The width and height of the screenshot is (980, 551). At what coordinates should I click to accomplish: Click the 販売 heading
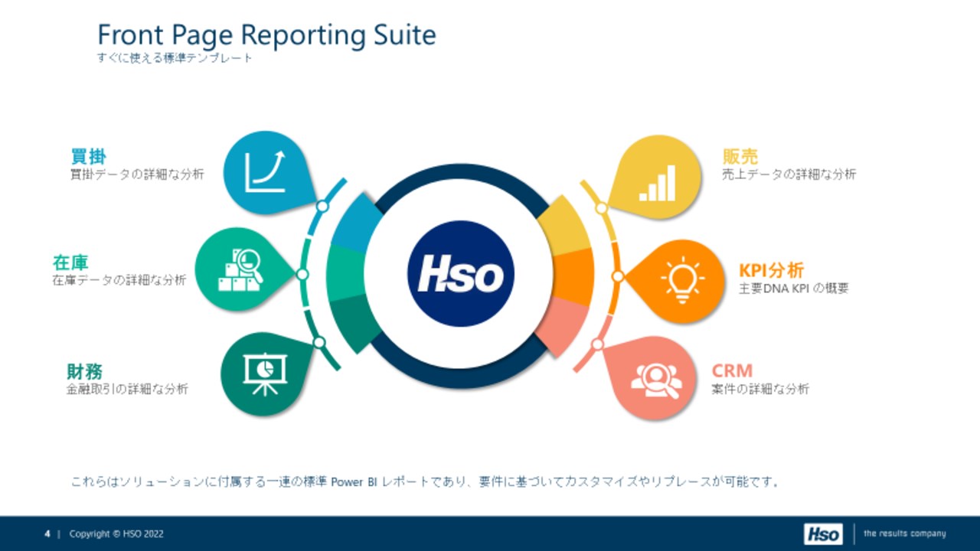740,156
